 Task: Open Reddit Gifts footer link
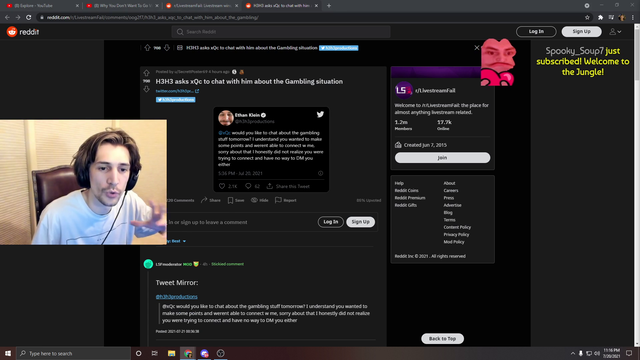(x=406, y=205)
